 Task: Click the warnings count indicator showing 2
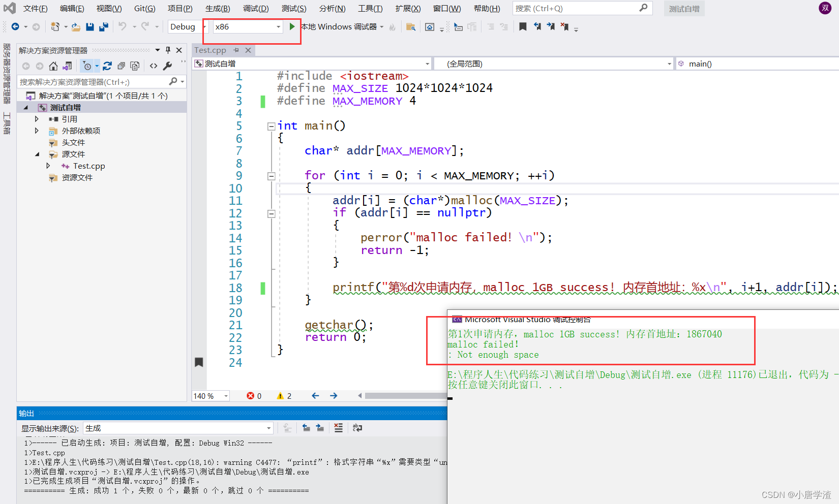pyautogui.click(x=284, y=395)
